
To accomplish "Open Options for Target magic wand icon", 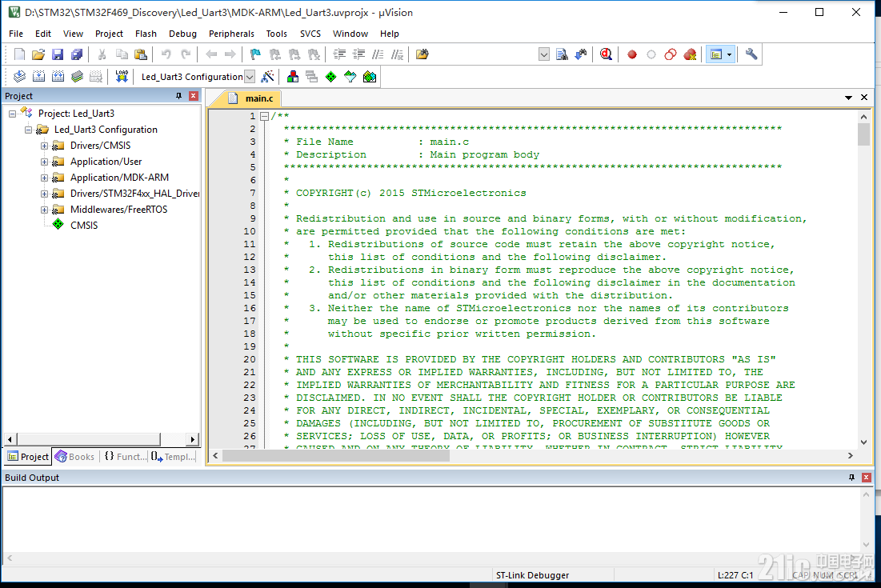I will [x=268, y=76].
